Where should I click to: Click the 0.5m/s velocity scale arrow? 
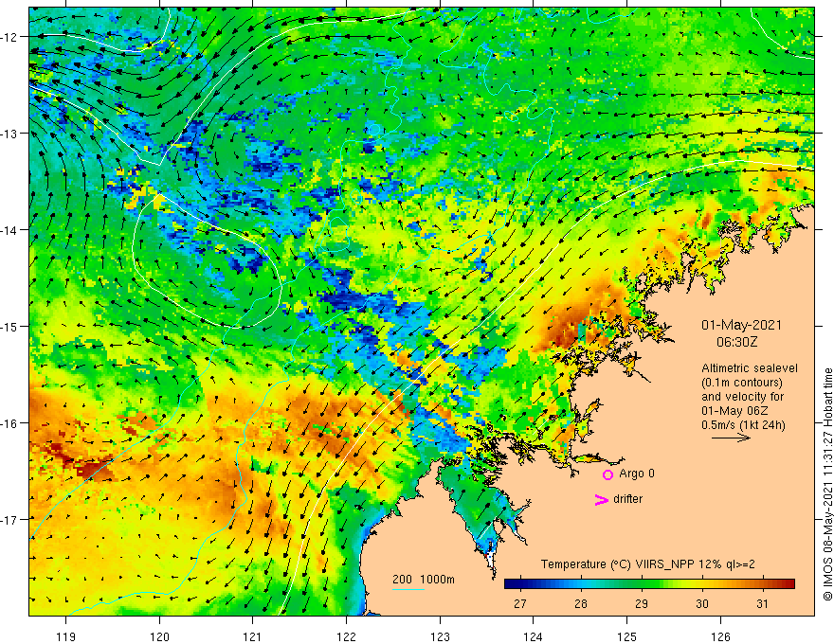tap(731, 438)
